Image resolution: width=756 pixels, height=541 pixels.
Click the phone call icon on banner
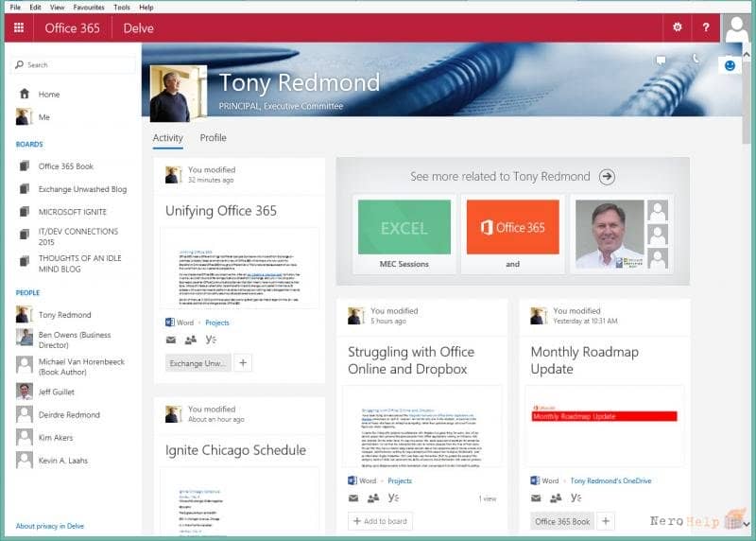[696, 59]
